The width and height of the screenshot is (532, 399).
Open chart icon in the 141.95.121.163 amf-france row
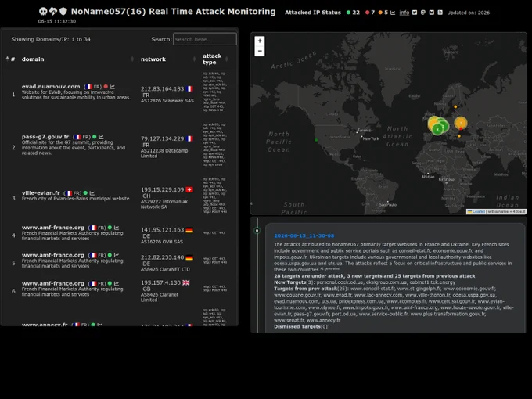117,228
